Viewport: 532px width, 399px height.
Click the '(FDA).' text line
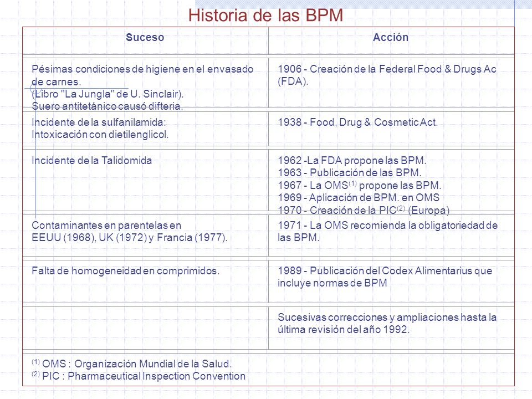click(x=293, y=82)
